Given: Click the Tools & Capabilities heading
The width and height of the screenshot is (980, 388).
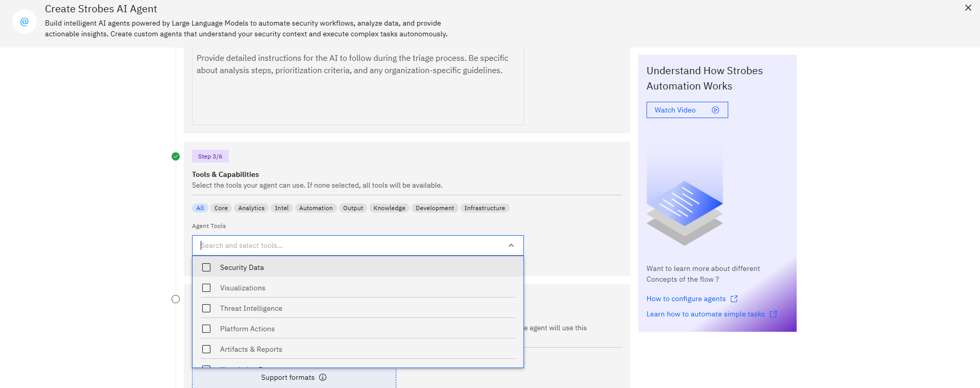Looking at the screenshot, I should coord(225,174).
